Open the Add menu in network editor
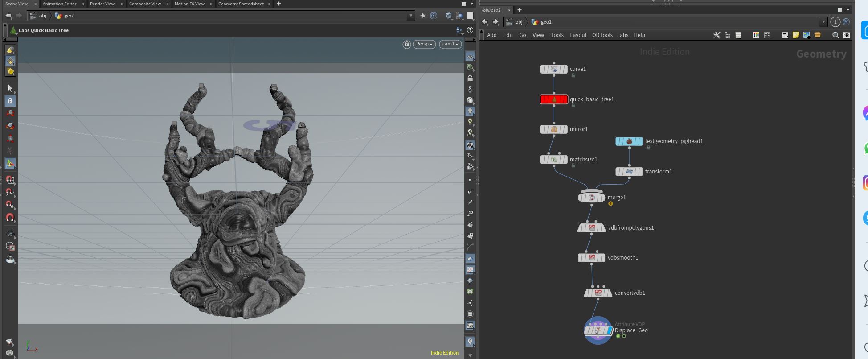This screenshot has height=359, width=868. click(492, 35)
